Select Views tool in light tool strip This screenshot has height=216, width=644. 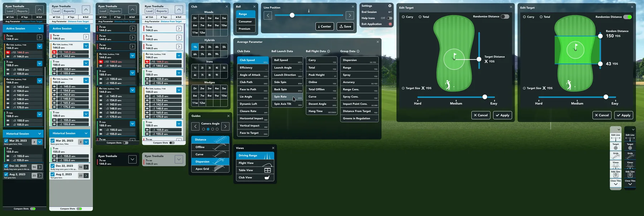[616, 165]
